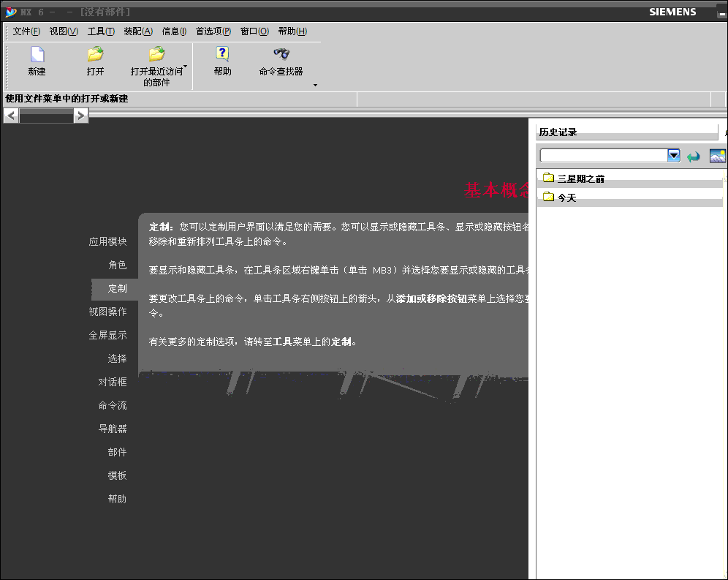Click the right scroll arrow button

pyautogui.click(x=81, y=116)
